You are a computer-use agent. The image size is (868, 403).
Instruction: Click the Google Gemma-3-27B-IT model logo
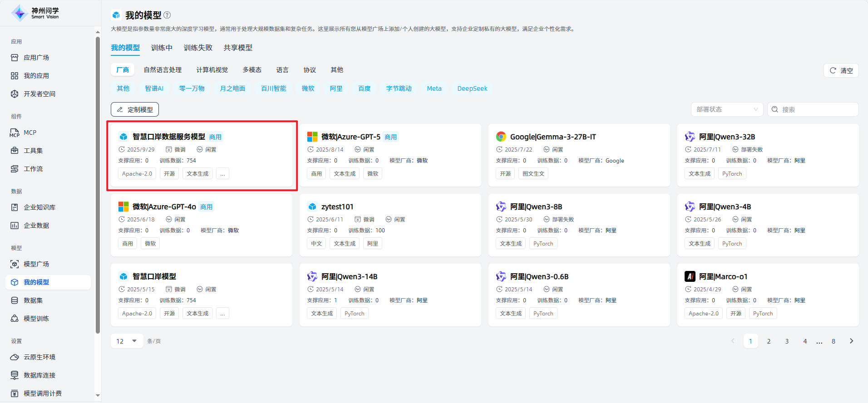501,137
